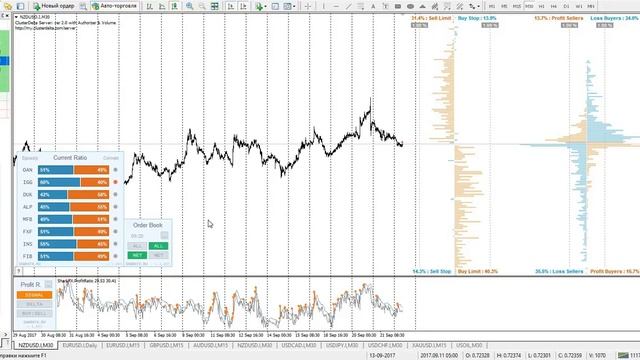Toggle the ALP row indicator dot
640x360 pixels.
[x=116, y=207]
